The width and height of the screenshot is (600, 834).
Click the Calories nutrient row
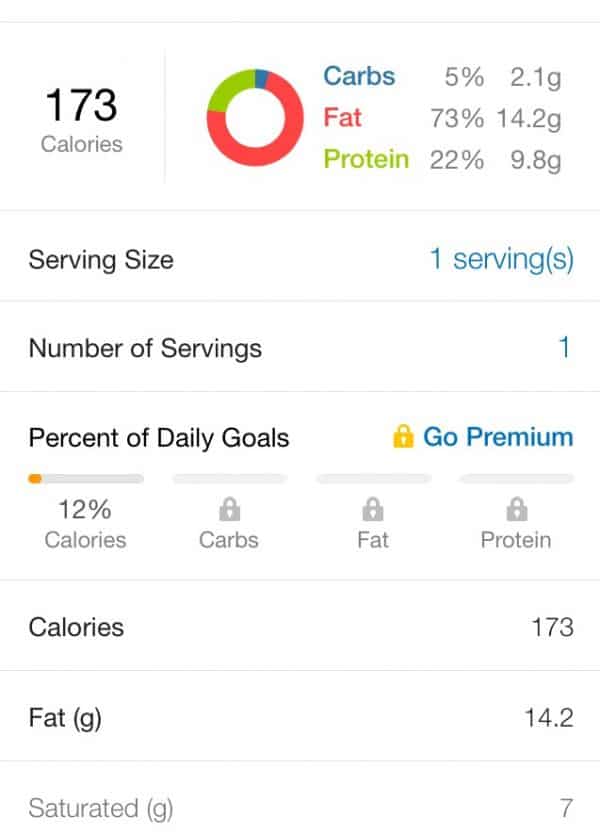tap(300, 627)
